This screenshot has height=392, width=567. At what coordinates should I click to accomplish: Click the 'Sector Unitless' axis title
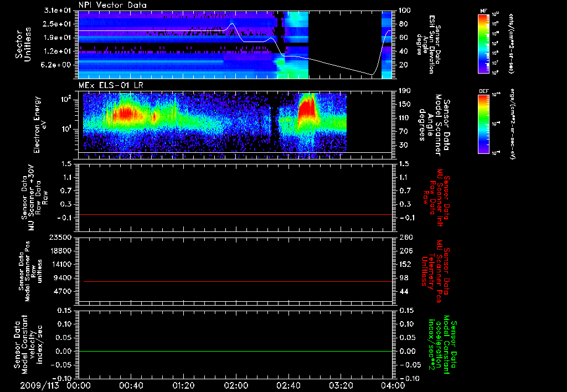pyautogui.click(x=23, y=44)
